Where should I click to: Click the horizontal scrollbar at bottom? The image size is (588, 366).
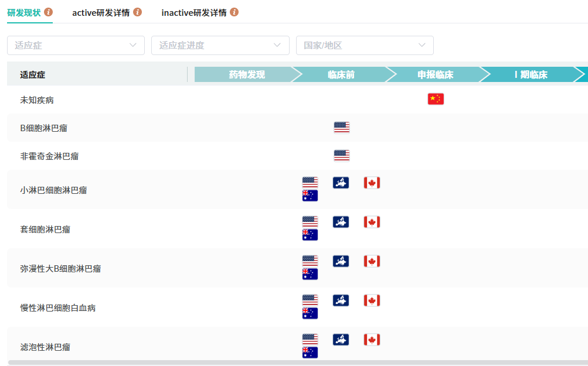coord(298,362)
